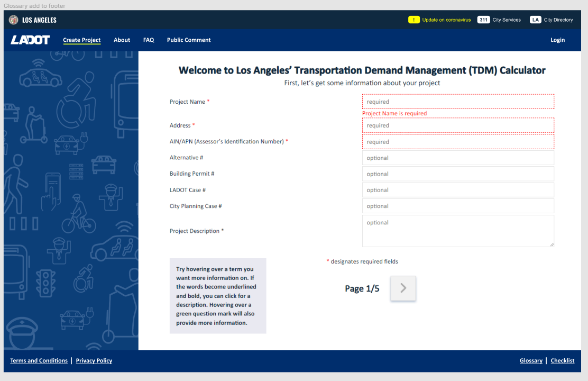The image size is (588, 381).
Task: Click the LADOT logo
Action: (30, 40)
